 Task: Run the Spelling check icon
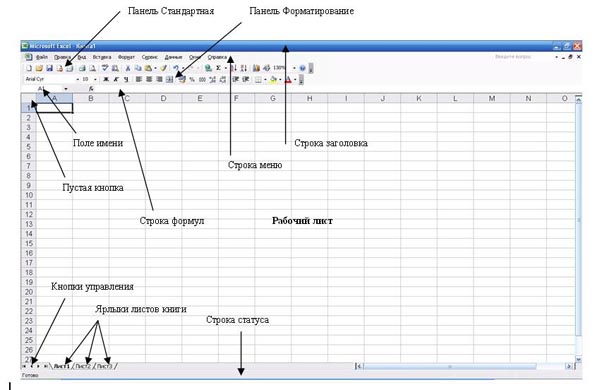click(x=105, y=68)
